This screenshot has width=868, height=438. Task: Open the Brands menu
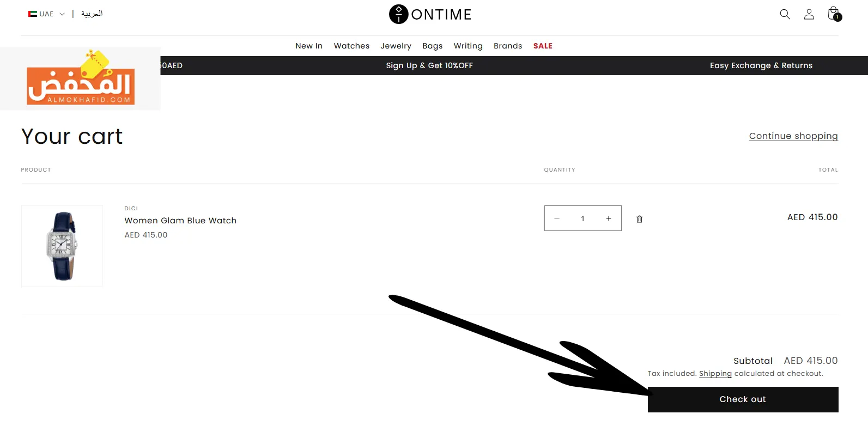pyautogui.click(x=508, y=46)
